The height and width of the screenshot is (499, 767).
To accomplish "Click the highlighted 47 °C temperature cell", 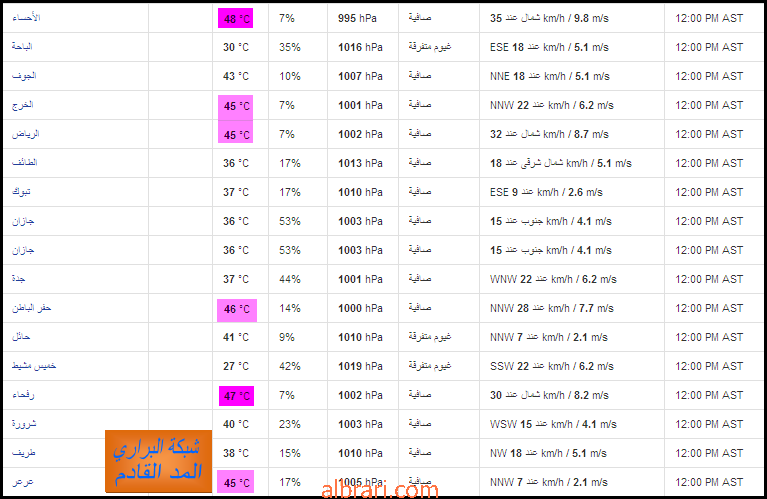I will [236, 396].
